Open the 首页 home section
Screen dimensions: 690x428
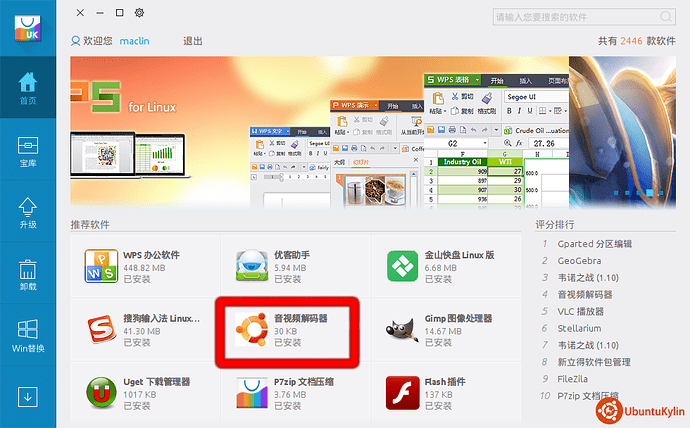(28, 87)
